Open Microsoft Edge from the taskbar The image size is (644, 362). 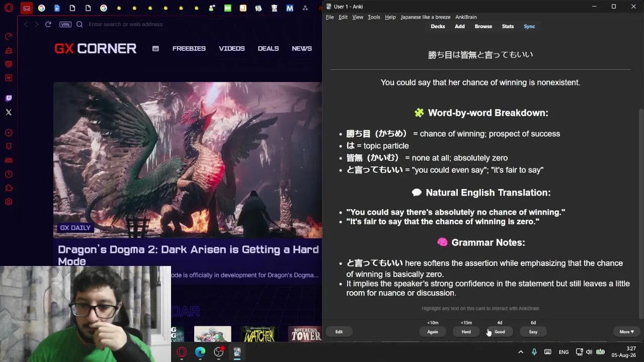200,352
